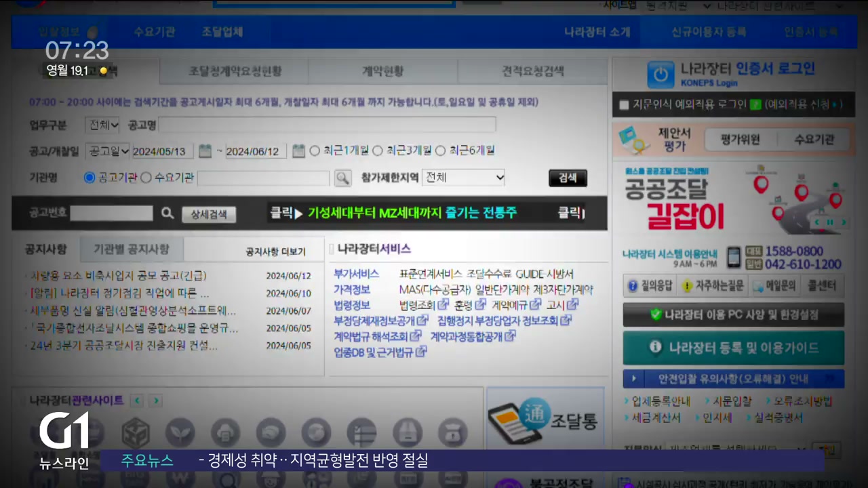
Task: Select the 최근1개월 radio button
Action: 315,151
